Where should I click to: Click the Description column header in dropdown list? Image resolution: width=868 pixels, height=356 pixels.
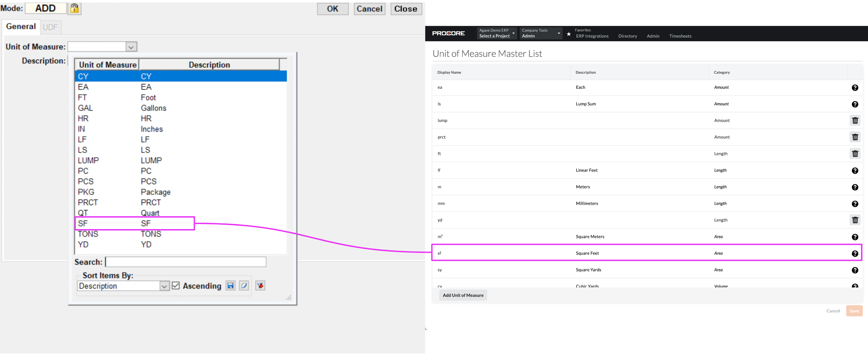tap(209, 65)
